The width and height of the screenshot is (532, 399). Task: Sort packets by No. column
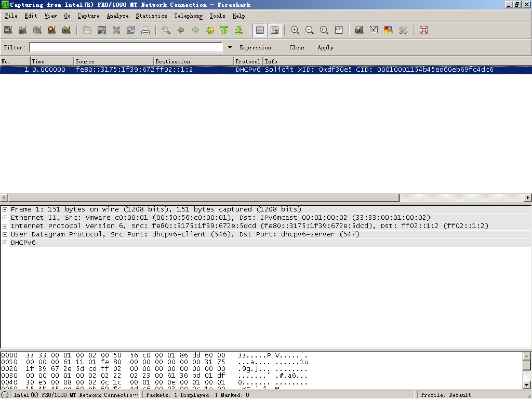coord(15,61)
